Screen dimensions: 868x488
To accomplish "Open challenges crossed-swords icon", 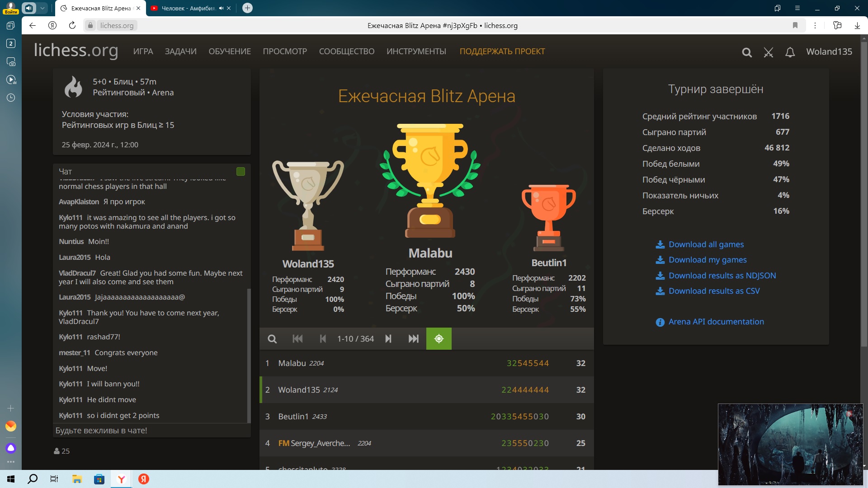I will 769,52.
